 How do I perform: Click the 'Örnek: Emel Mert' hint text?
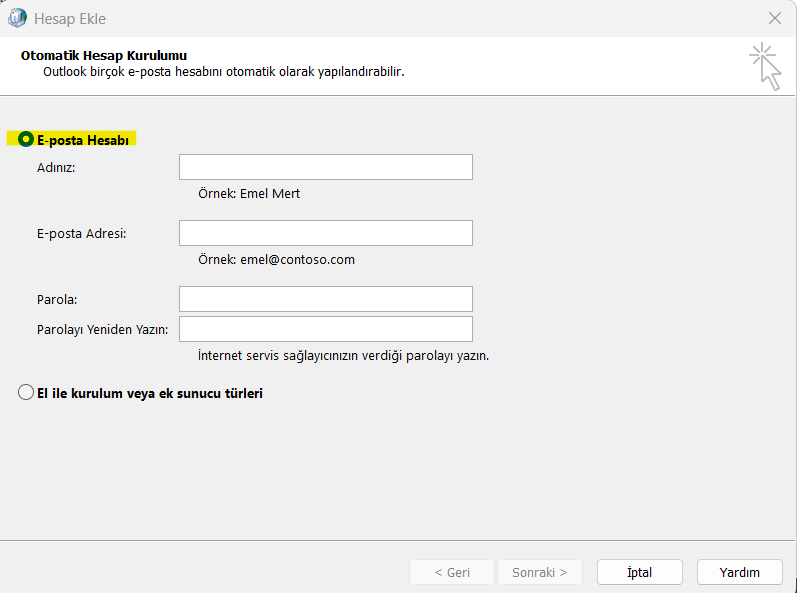[249, 194]
